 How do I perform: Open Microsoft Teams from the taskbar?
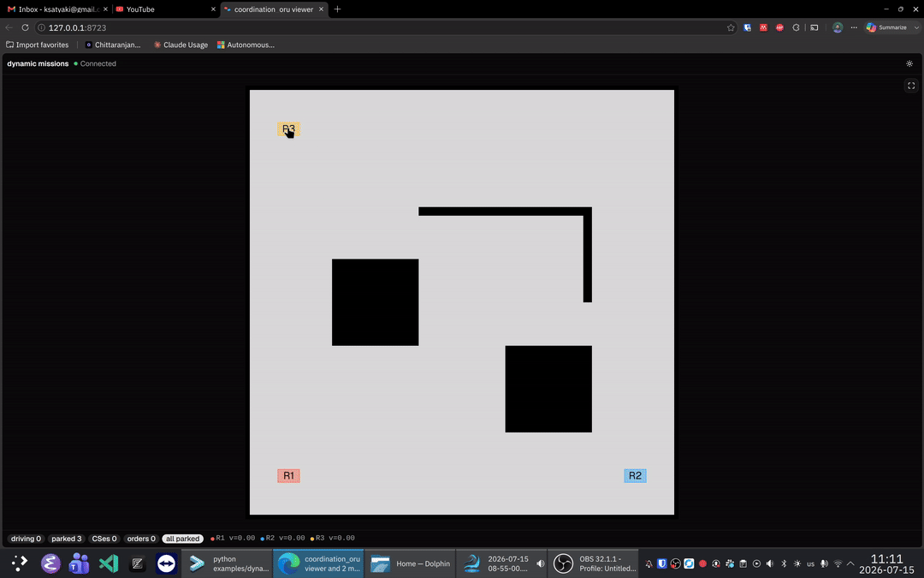click(x=79, y=563)
